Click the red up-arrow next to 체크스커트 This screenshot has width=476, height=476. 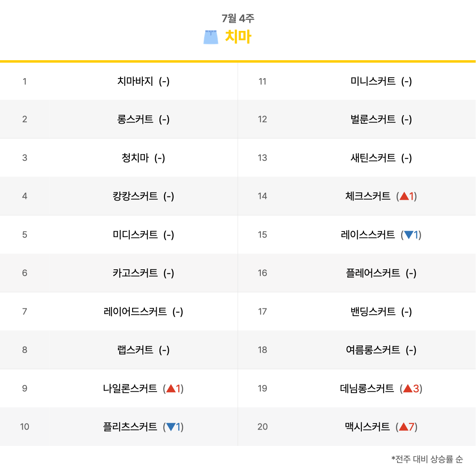404,196
